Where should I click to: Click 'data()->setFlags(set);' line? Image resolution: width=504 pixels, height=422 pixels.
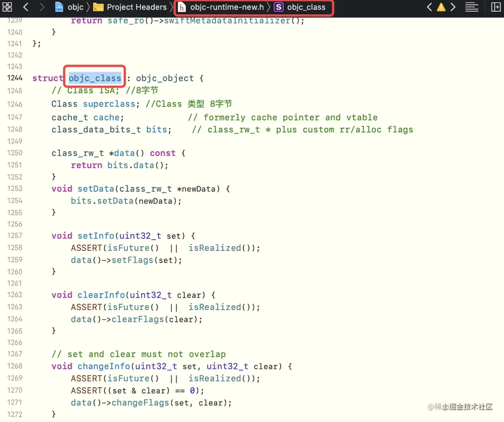point(126,260)
